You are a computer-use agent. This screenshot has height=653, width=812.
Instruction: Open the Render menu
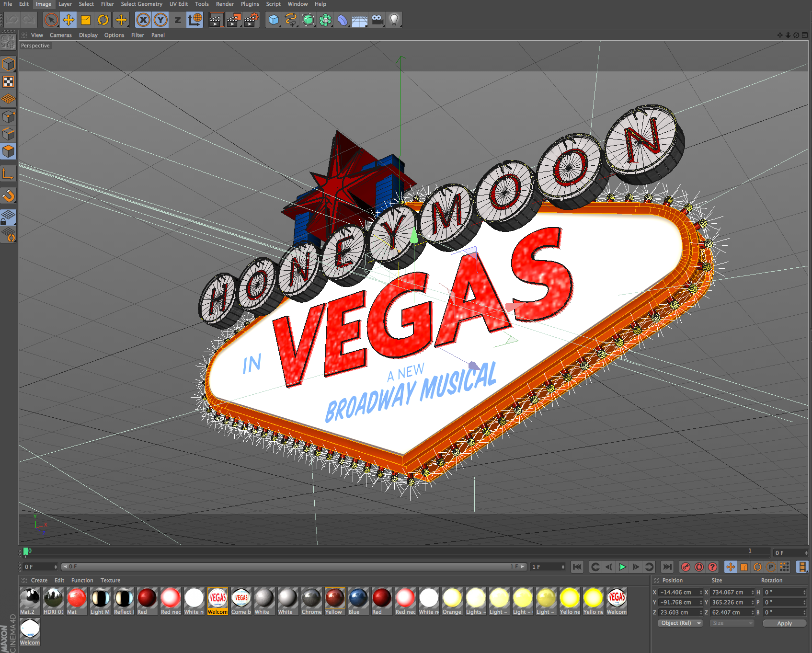tap(225, 4)
